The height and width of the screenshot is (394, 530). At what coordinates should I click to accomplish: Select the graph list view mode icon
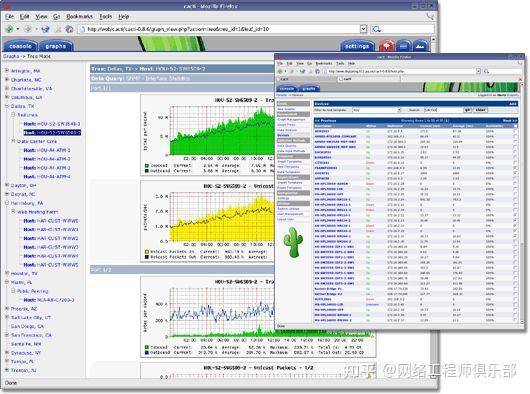pos(403,46)
